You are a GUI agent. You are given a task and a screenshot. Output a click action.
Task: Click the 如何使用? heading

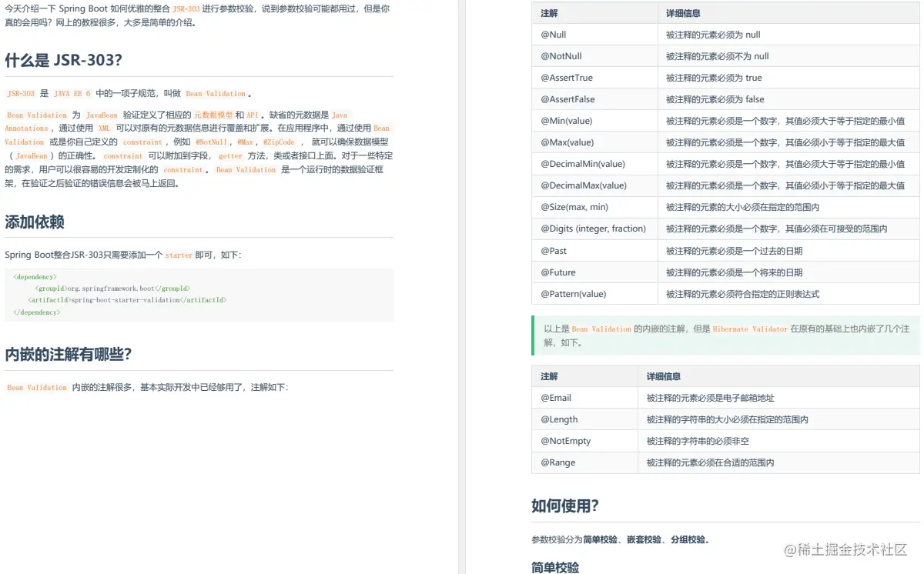565,506
